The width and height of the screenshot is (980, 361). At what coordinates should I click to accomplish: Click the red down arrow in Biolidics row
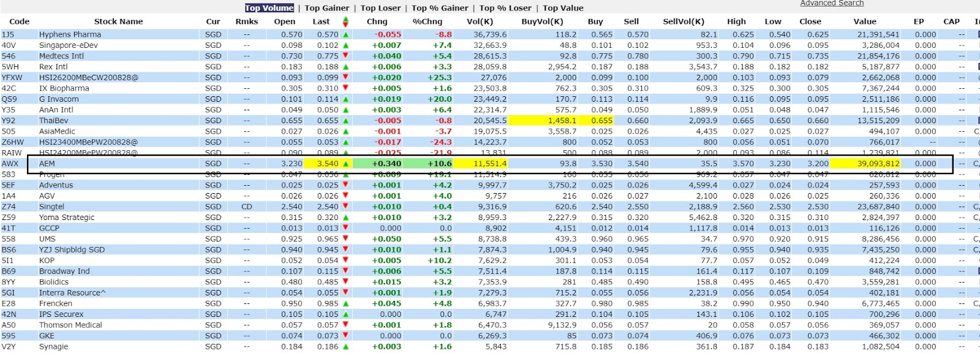coord(345,282)
